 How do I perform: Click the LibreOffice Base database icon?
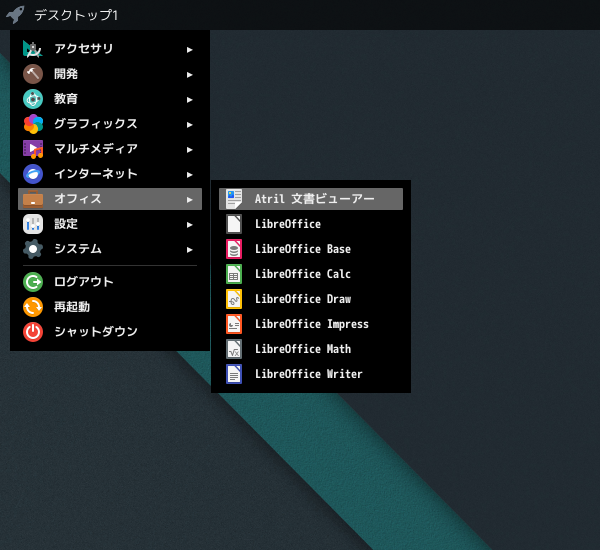click(234, 249)
